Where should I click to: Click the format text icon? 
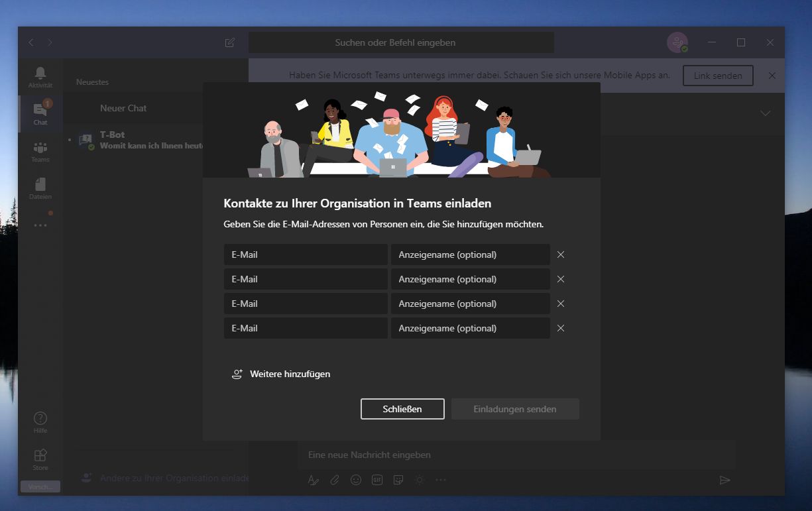(x=314, y=480)
